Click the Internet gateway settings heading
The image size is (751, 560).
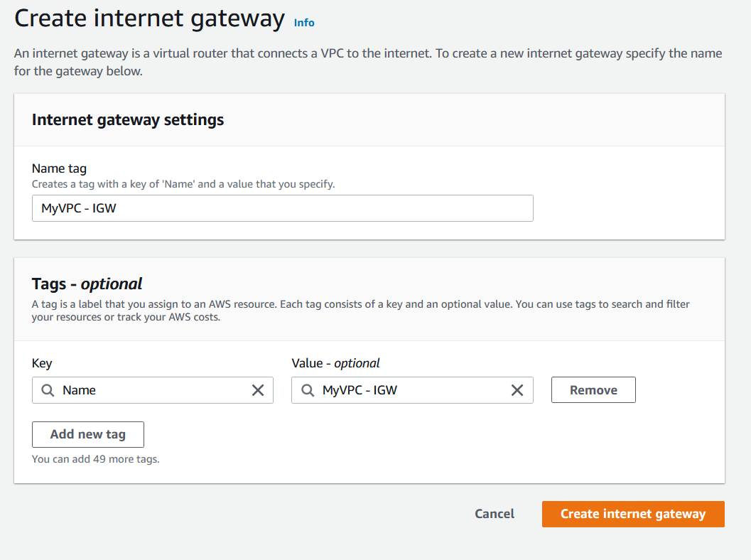(128, 120)
